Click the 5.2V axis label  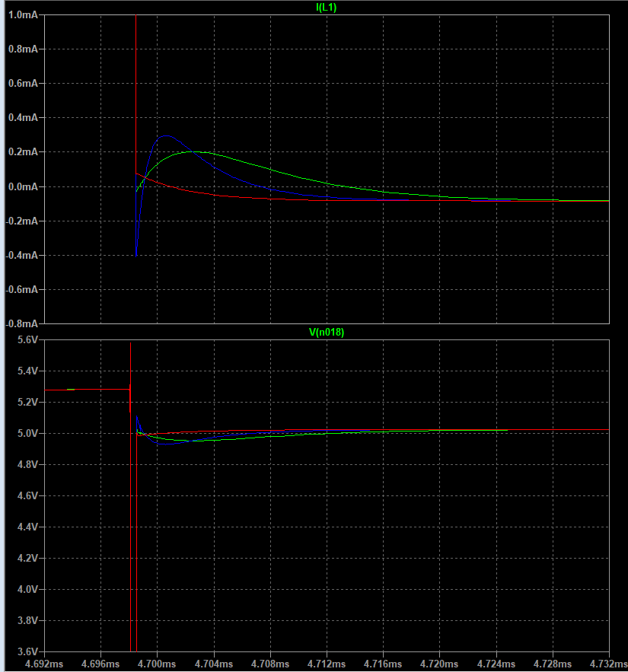tap(27, 402)
